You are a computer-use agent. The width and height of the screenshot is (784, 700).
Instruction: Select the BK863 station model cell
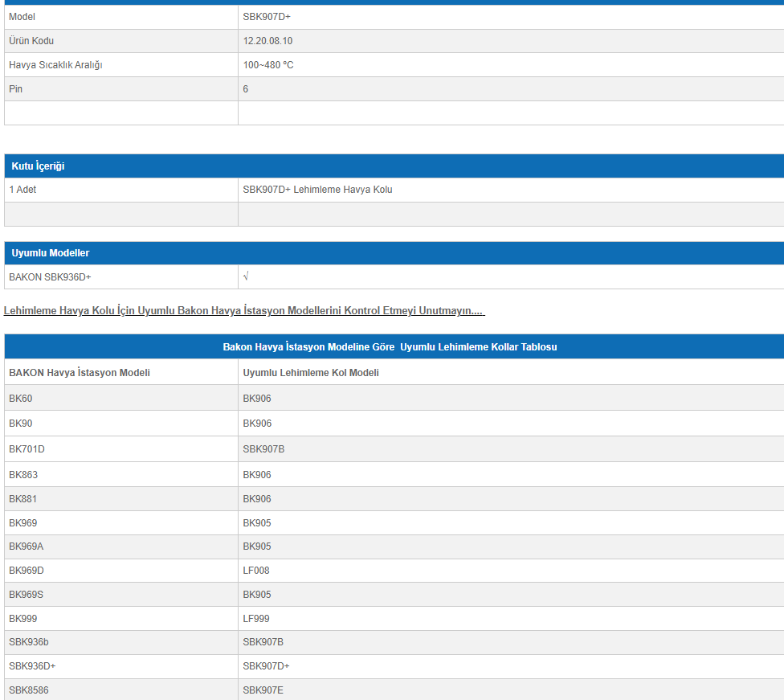pyautogui.click(x=121, y=474)
